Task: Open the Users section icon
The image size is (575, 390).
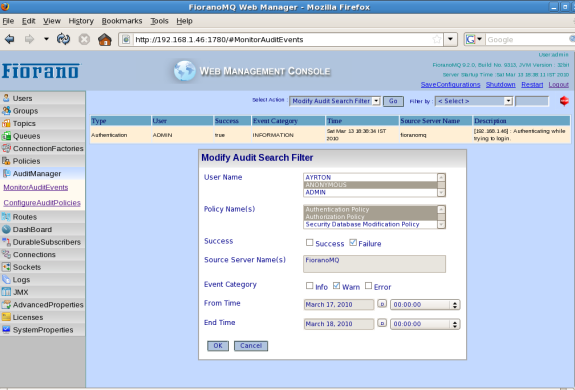Action: coord(6,98)
